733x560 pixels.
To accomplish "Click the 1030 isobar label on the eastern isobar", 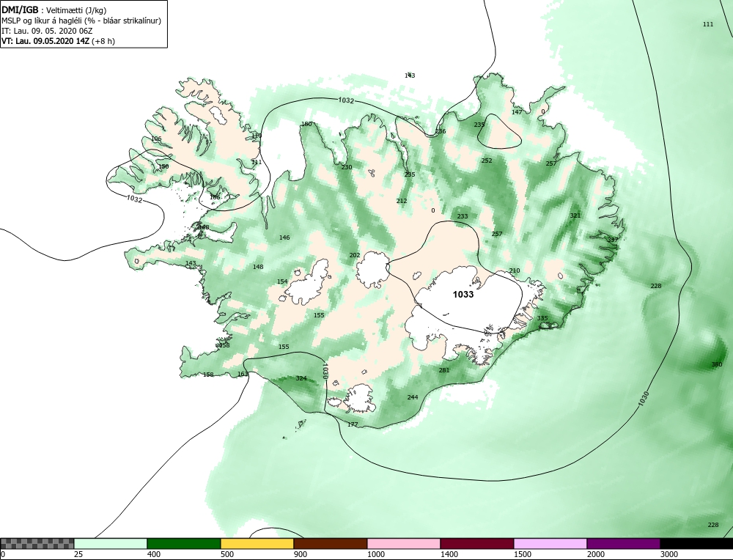I will 644,399.
